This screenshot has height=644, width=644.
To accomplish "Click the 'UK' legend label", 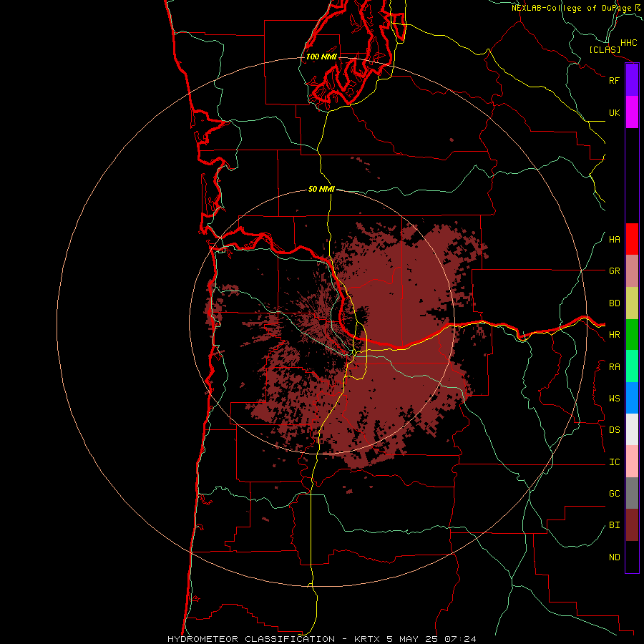I will 614,112.
